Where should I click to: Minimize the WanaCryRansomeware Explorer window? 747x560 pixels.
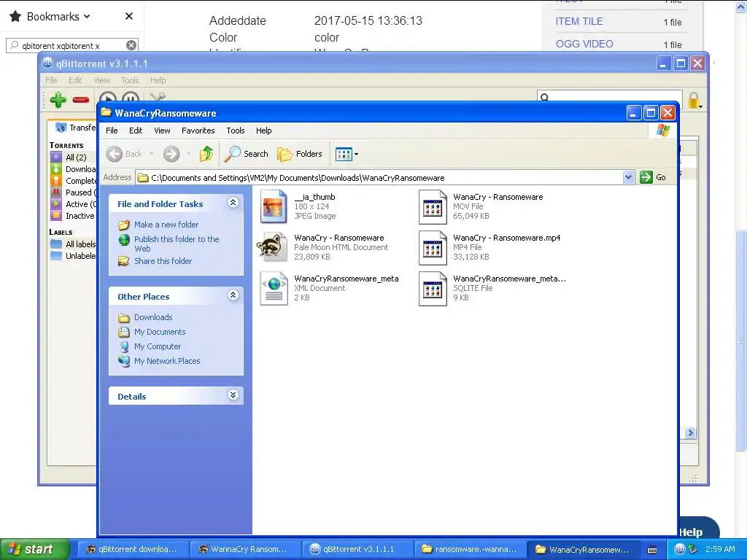pyautogui.click(x=633, y=113)
